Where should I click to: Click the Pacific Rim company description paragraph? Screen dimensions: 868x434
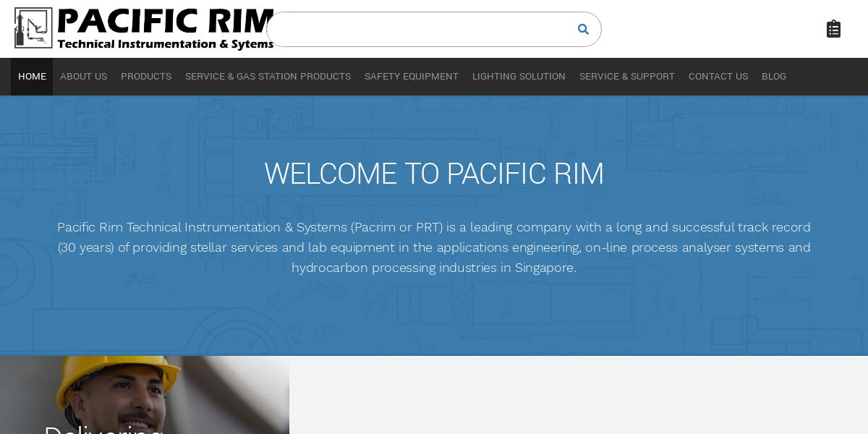point(434,247)
